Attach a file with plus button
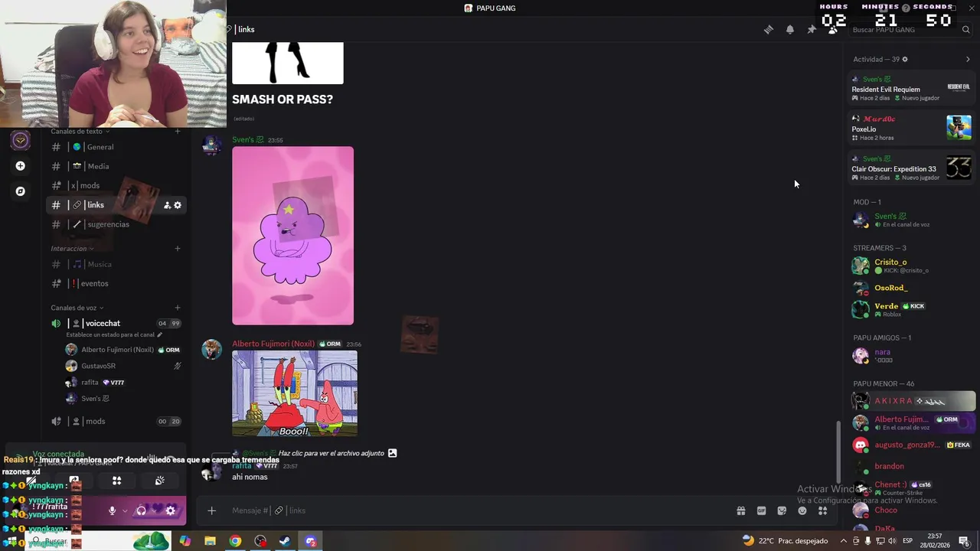 pyautogui.click(x=212, y=510)
